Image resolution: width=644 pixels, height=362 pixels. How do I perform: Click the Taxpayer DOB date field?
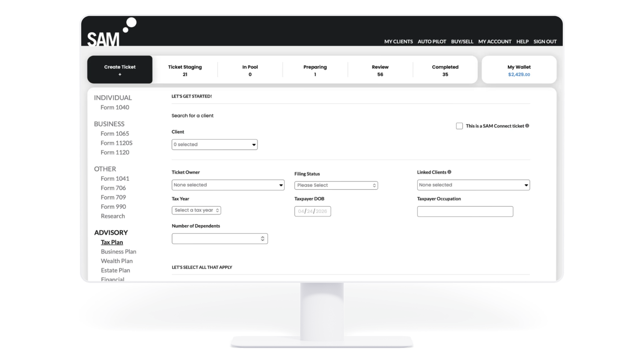(312, 211)
